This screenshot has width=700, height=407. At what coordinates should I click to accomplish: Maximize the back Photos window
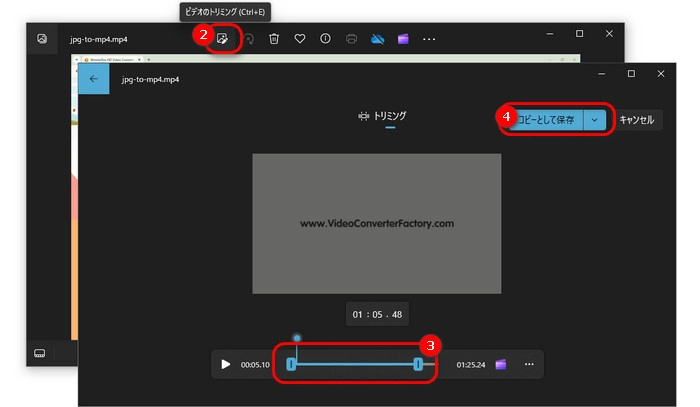[579, 33]
